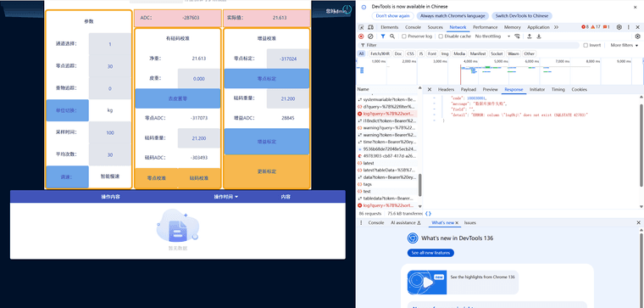Switch to the Sources tab
Viewport: 644px width, 308px height.
(x=435, y=27)
